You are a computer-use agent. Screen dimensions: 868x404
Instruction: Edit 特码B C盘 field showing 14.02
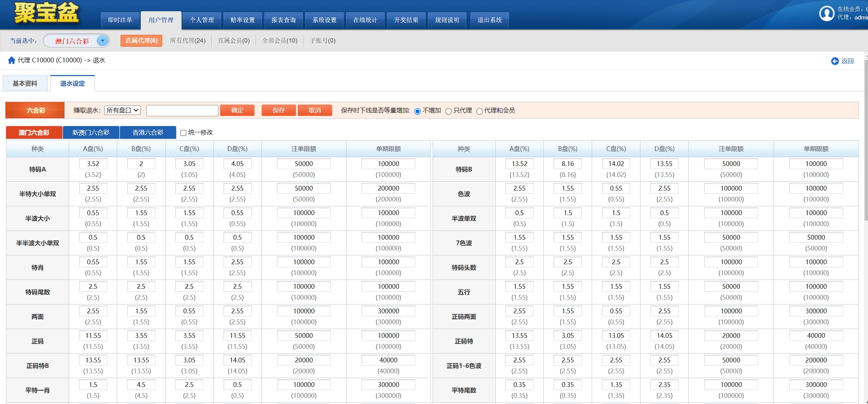(616, 164)
